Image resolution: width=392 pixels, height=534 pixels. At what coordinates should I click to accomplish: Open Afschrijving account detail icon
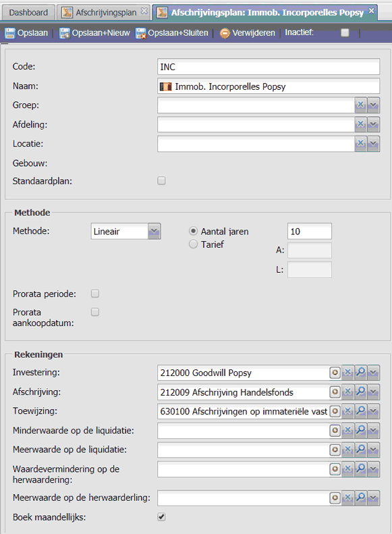pos(335,392)
